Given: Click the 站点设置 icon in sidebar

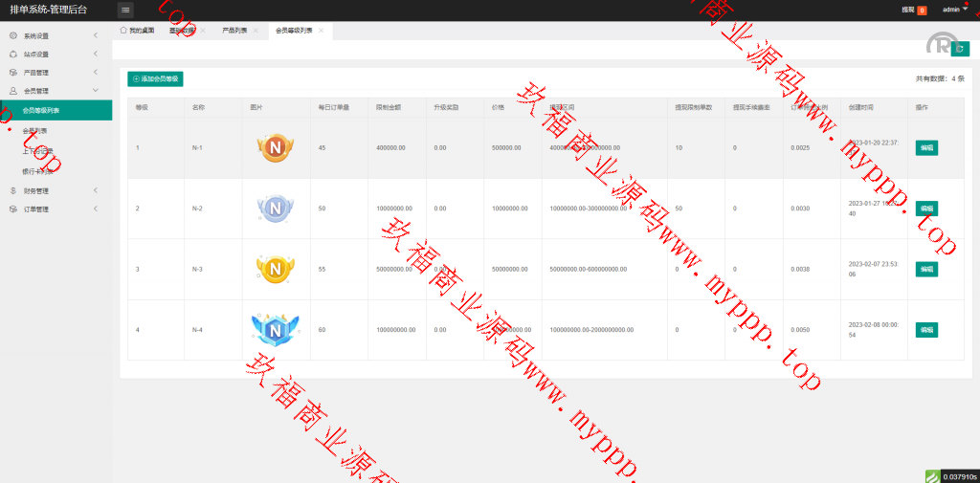Looking at the screenshot, I should 13,54.
